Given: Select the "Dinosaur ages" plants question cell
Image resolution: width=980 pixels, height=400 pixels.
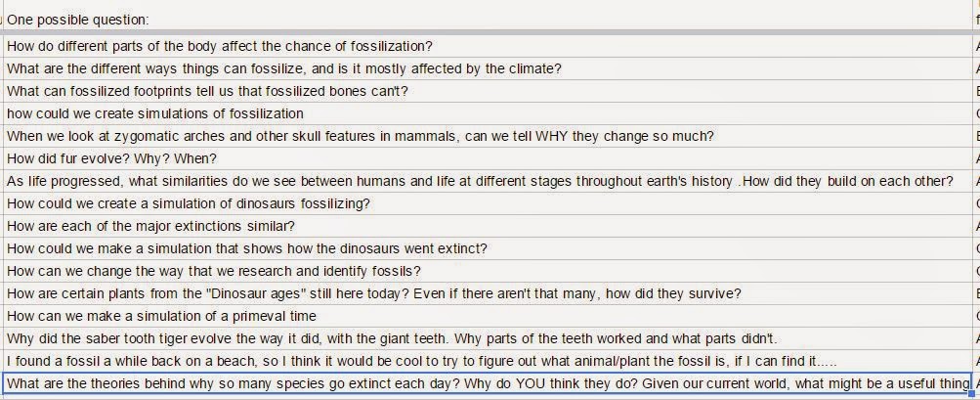Looking at the screenshot, I should [x=489, y=294].
